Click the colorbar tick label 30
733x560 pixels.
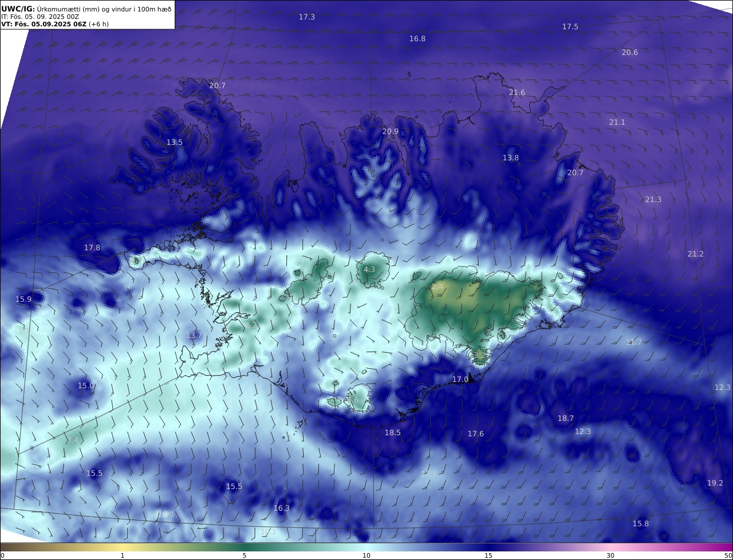(611, 555)
